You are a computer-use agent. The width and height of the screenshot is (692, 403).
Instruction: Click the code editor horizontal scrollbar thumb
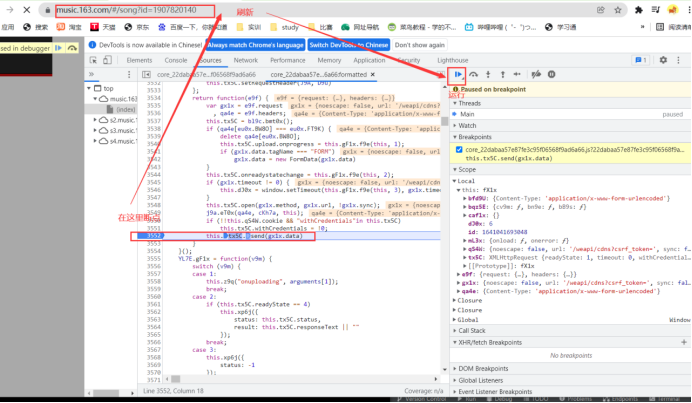(x=176, y=379)
